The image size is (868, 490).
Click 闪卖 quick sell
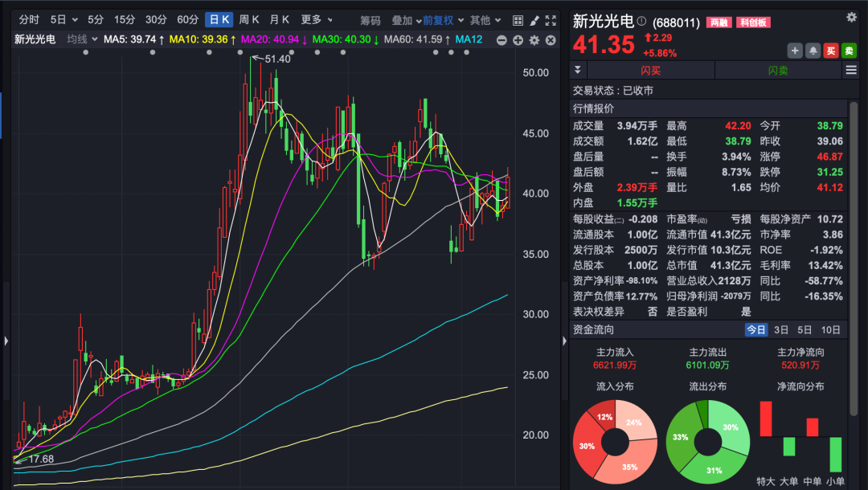click(778, 70)
